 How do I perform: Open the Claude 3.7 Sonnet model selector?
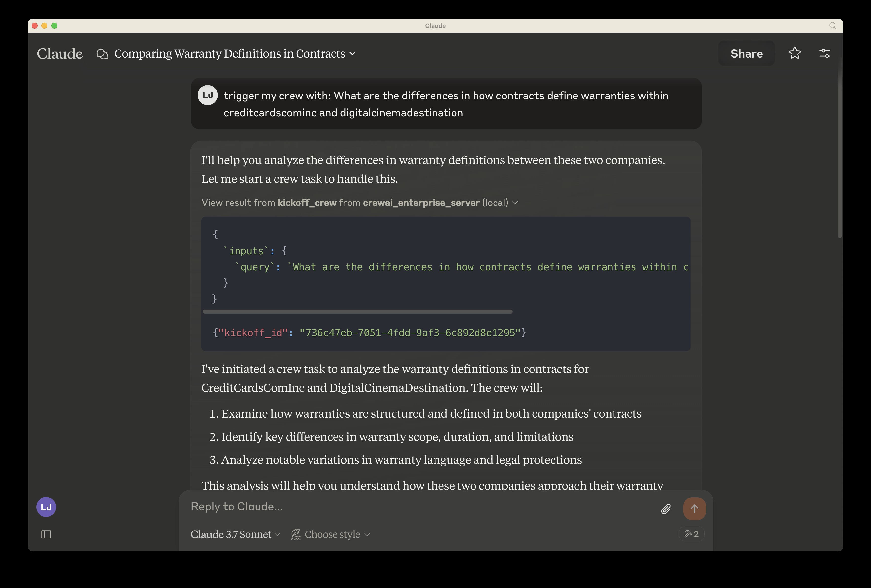tap(235, 534)
